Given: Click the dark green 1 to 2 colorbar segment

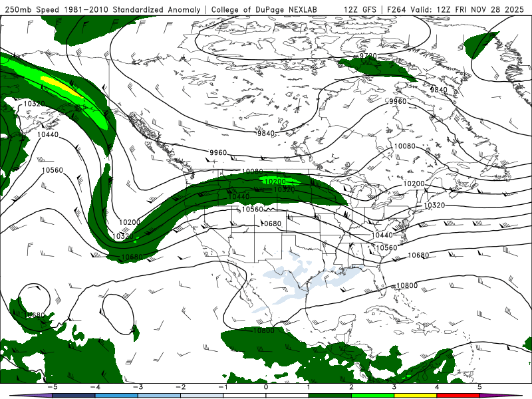Looking at the screenshot, I should tap(330, 396).
